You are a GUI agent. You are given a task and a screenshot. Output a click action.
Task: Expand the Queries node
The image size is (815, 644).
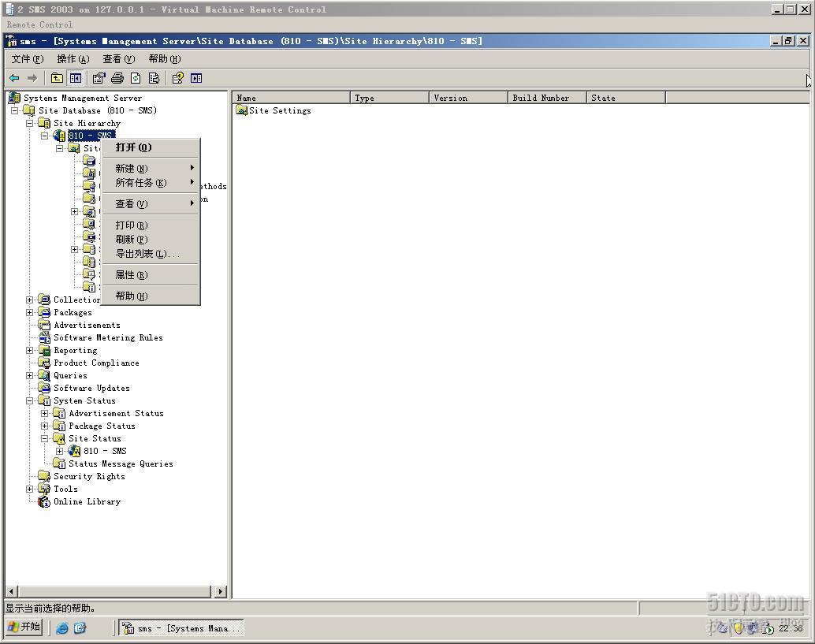point(30,375)
